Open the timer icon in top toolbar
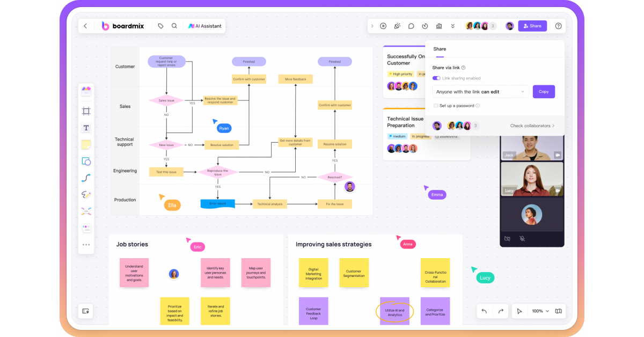The width and height of the screenshot is (644, 337). [x=425, y=26]
